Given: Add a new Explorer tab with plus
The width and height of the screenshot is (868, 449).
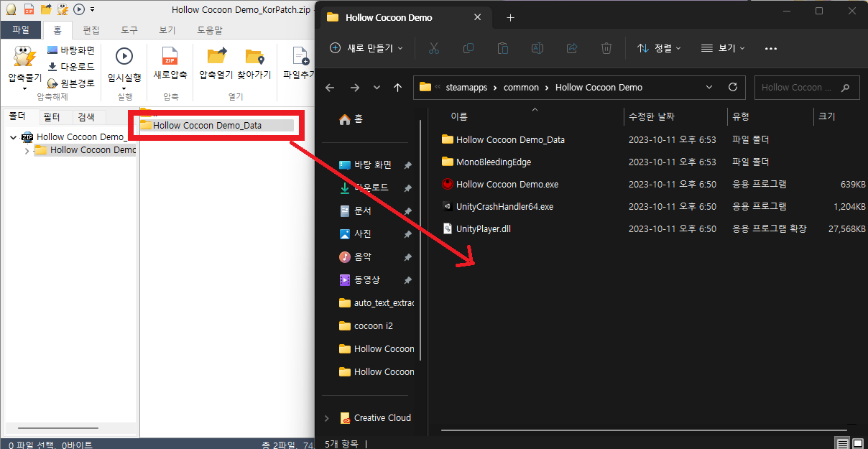Looking at the screenshot, I should point(510,17).
